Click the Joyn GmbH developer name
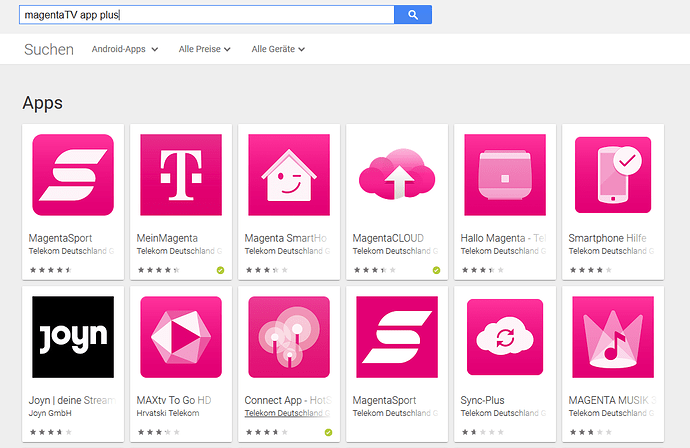Screen dimensions: 690x448 (x=50, y=413)
